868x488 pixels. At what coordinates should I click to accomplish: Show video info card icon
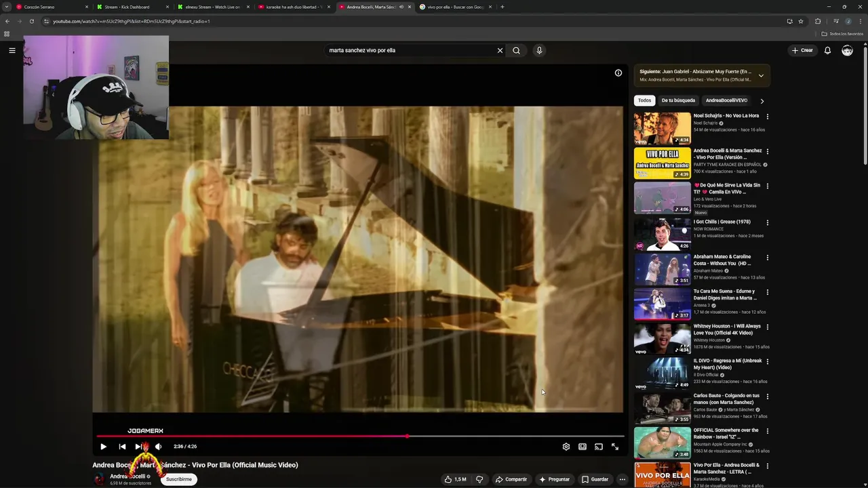(x=618, y=73)
